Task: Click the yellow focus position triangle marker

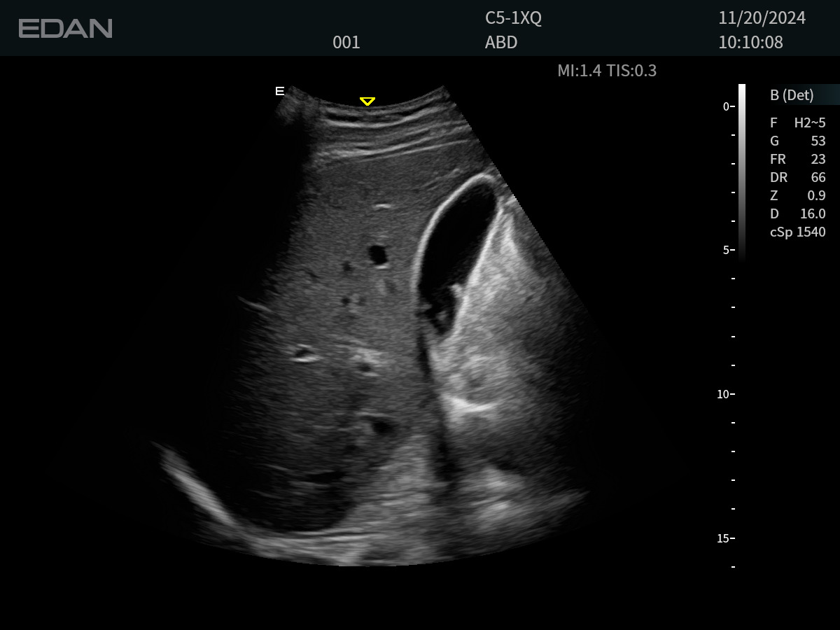Action: 367,101
